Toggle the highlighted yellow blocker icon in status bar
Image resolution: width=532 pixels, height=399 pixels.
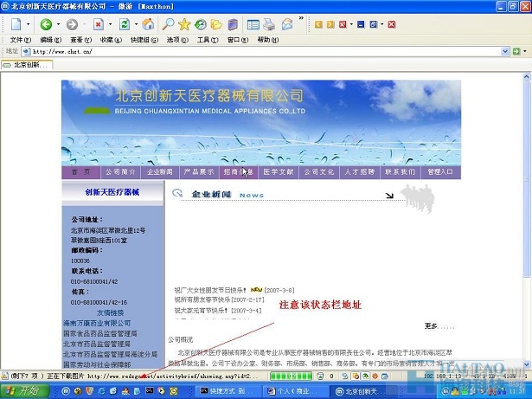(x=356, y=376)
